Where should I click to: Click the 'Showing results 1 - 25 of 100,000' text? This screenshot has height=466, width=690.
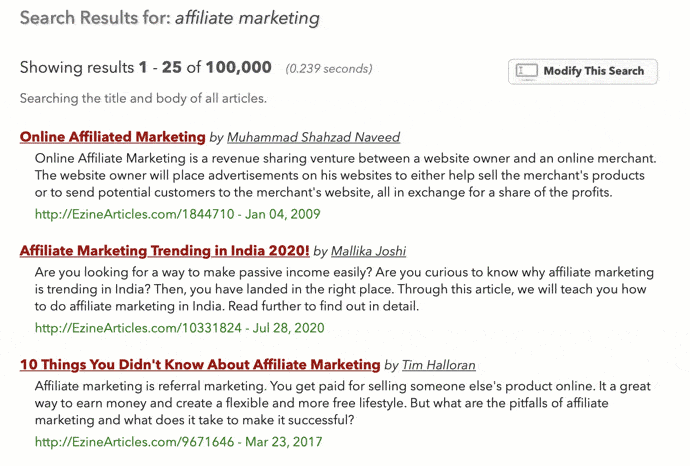[146, 67]
